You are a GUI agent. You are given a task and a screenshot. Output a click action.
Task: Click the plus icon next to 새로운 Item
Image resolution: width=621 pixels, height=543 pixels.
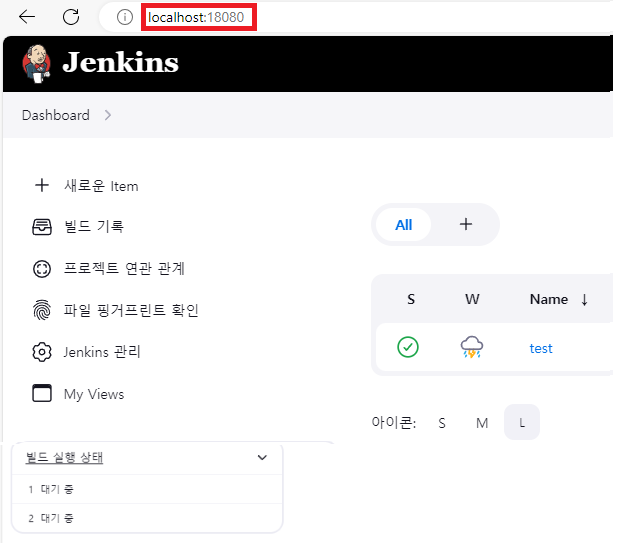42,185
